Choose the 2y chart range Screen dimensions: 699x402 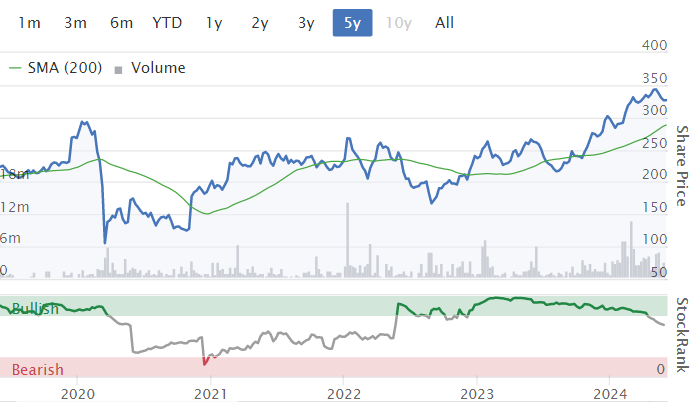click(260, 22)
